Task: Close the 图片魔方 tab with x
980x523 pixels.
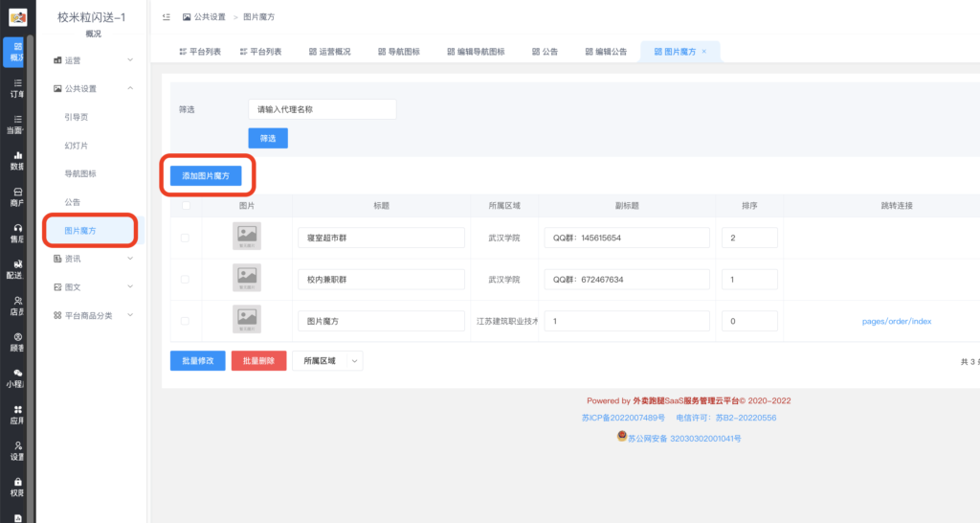Action: click(x=704, y=52)
